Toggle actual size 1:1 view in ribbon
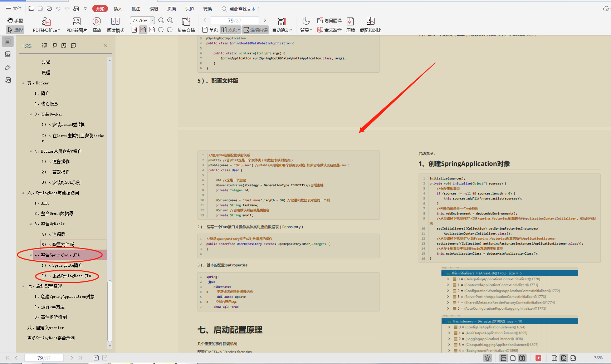Screen dimensions: 611x364 [x=134, y=30]
